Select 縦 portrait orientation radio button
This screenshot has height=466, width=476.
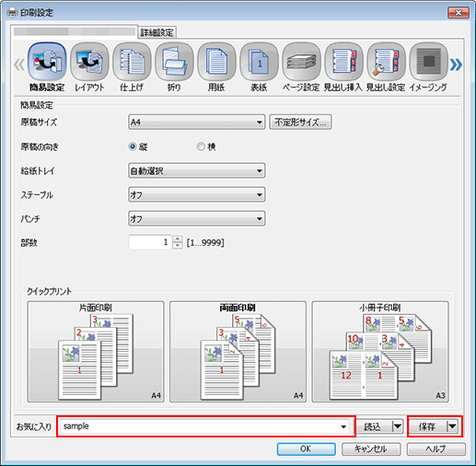[133, 146]
